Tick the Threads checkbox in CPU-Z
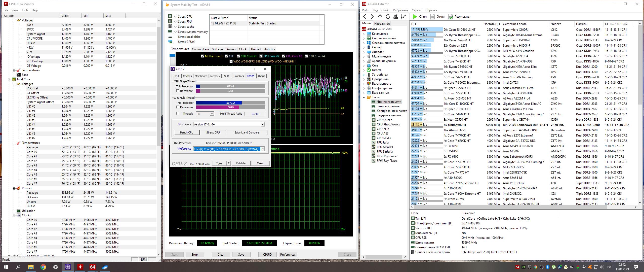 178,114
